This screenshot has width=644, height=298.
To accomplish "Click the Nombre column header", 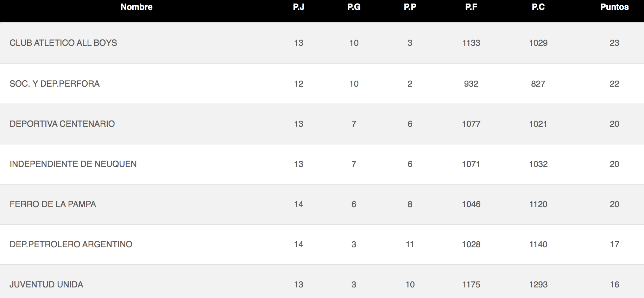I will 137,7.
